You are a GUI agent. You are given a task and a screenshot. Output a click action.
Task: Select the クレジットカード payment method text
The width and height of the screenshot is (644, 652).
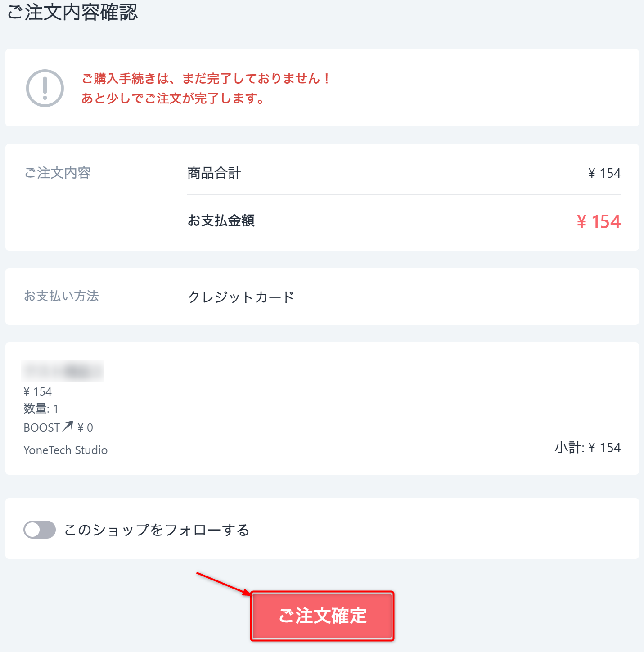tap(241, 297)
